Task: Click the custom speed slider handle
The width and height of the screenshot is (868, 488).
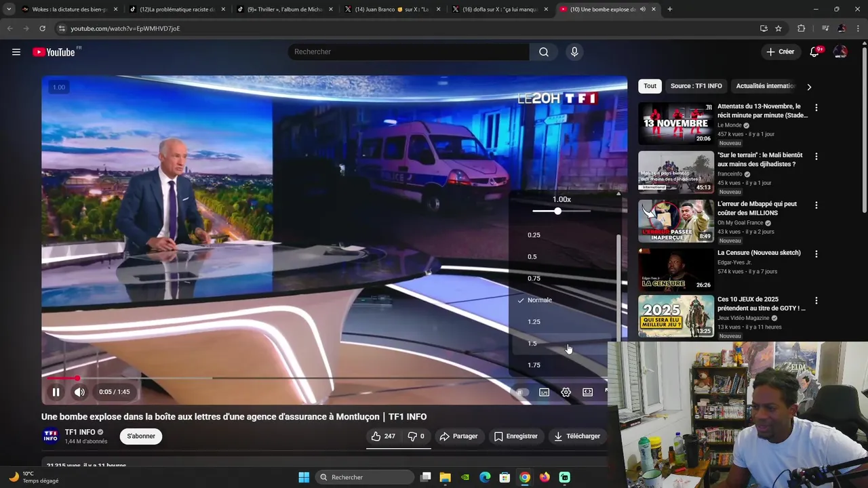Action: (557, 211)
